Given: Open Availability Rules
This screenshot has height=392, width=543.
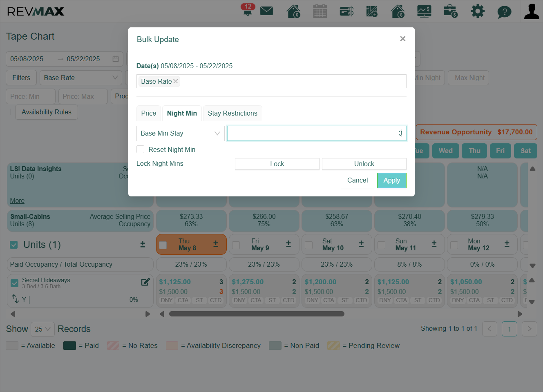Looking at the screenshot, I should point(47,112).
